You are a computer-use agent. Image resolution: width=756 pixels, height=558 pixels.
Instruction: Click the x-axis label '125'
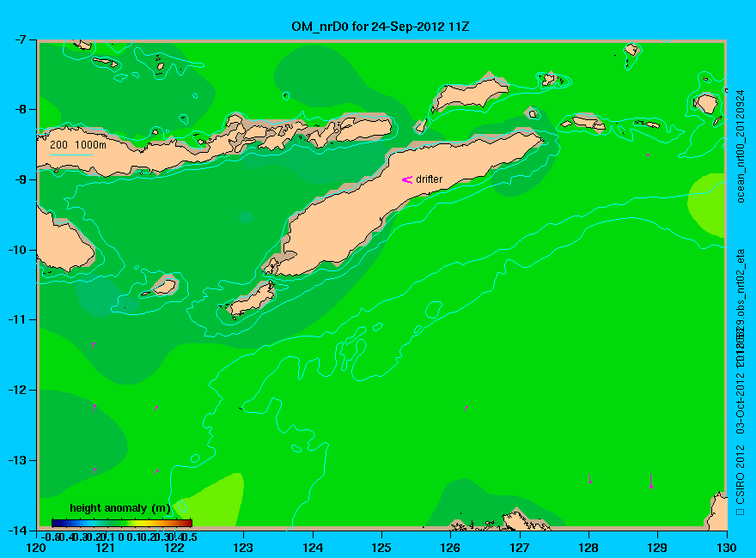click(381, 548)
